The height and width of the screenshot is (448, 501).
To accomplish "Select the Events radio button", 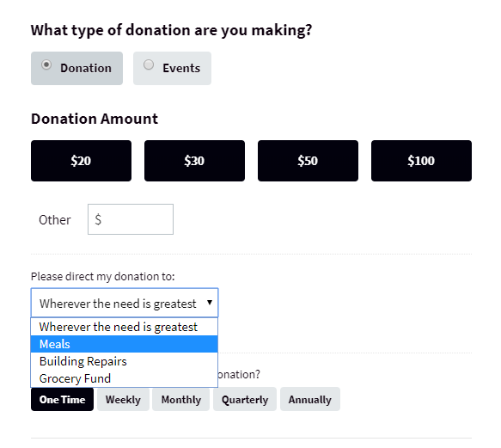I will [149, 64].
